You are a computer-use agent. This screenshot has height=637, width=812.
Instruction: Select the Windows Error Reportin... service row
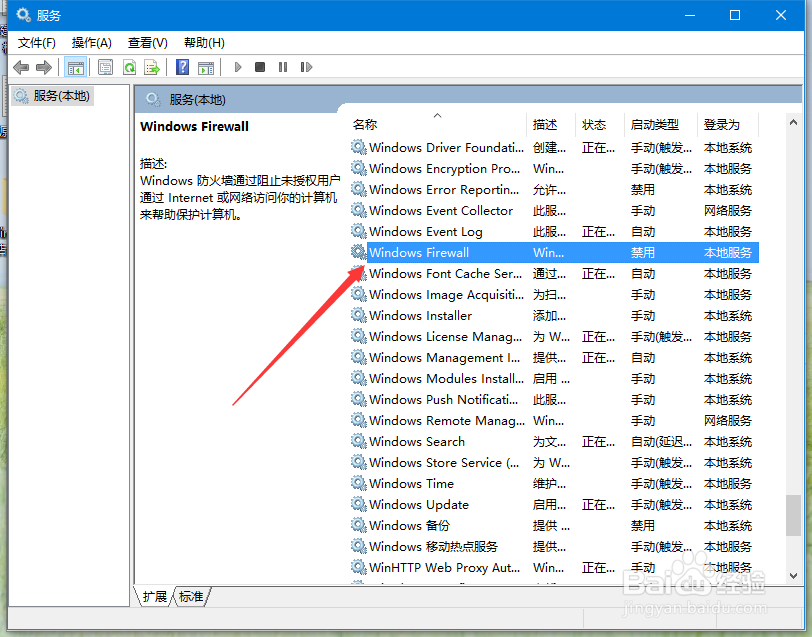click(x=554, y=190)
